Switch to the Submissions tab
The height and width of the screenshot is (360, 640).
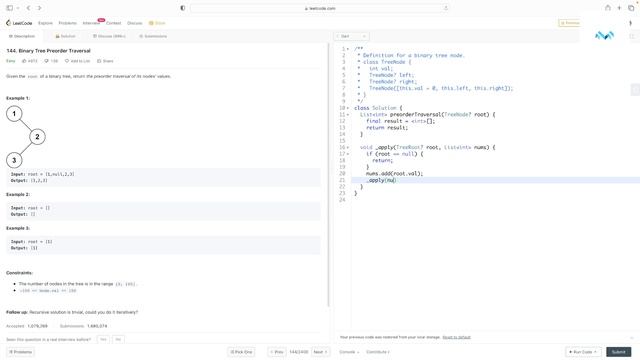(x=153, y=36)
